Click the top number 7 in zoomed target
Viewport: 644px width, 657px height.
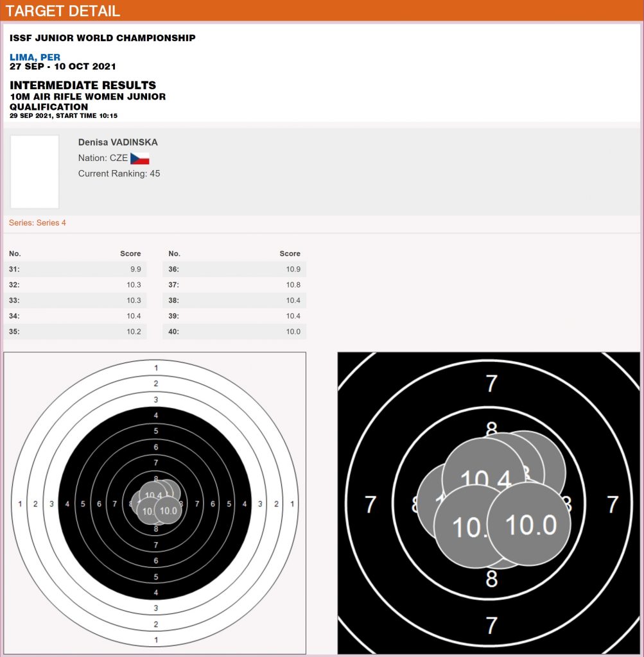[491, 384]
